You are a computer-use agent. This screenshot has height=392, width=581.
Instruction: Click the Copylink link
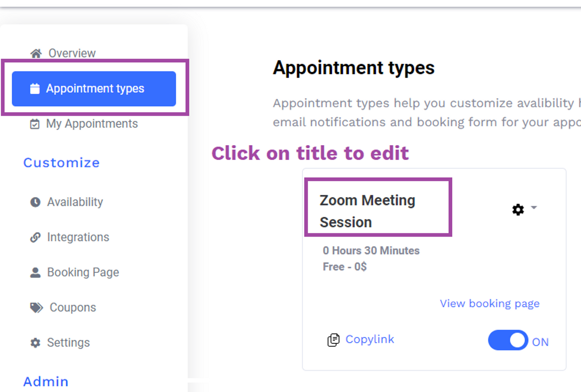370,339
